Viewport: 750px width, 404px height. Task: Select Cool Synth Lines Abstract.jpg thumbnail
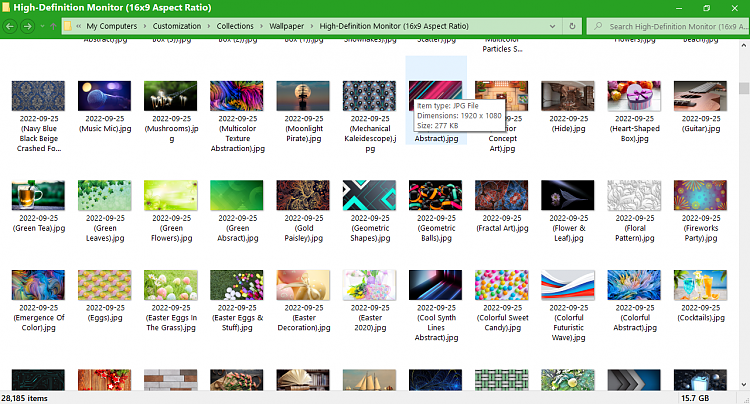coord(435,285)
